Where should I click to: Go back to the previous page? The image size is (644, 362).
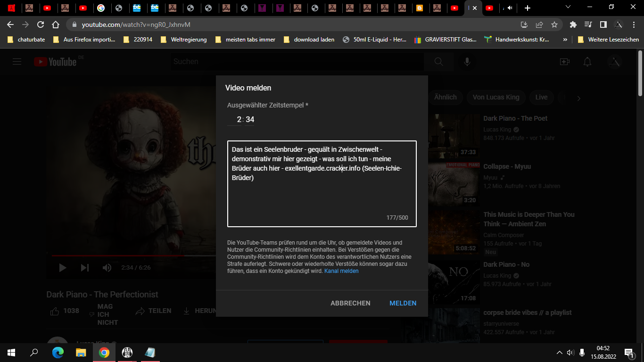click(10, 25)
